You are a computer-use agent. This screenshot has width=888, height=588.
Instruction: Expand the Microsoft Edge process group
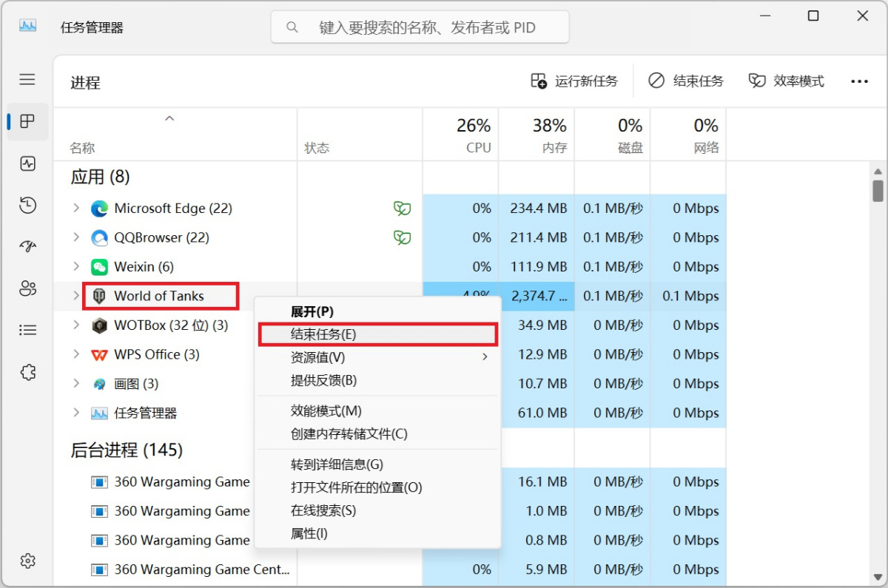click(x=75, y=209)
